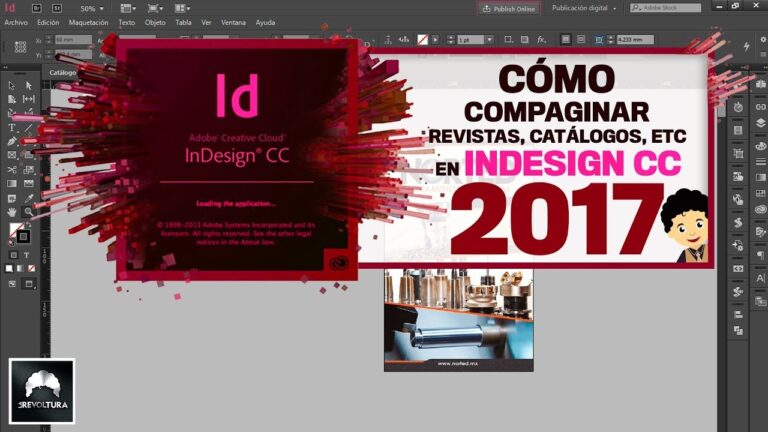Select the Fill swatch in toolbox
Viewport: 768px width, 432px height.
(x=16, y=229)
